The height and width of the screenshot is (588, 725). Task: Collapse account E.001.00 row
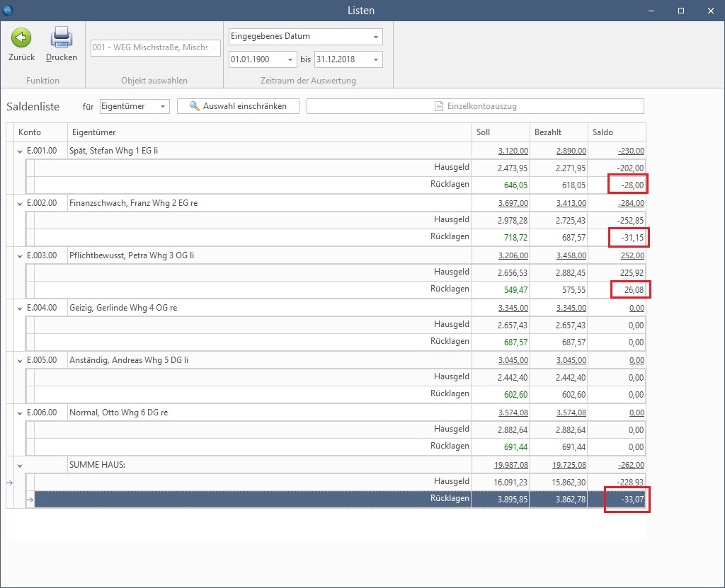(x=20, y=151)
